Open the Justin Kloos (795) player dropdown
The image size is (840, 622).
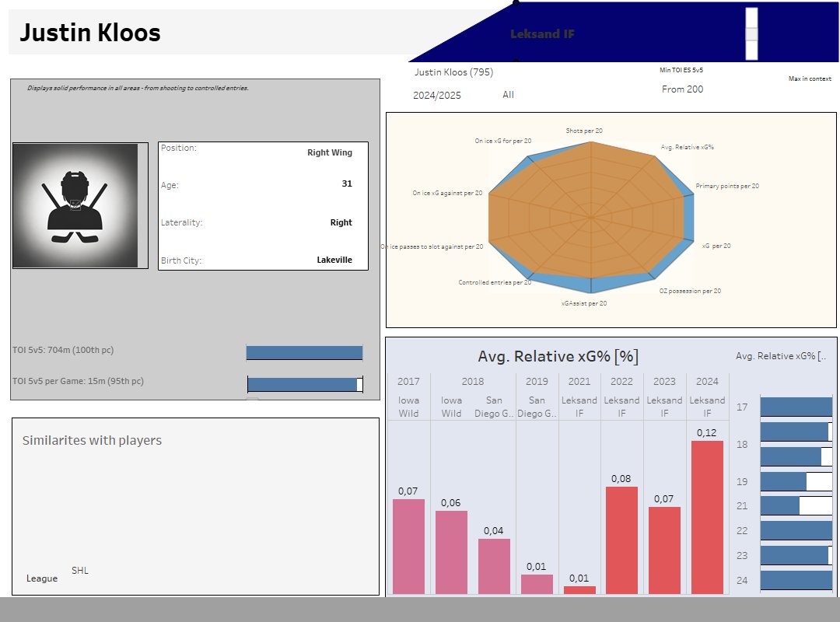(453, 72)
